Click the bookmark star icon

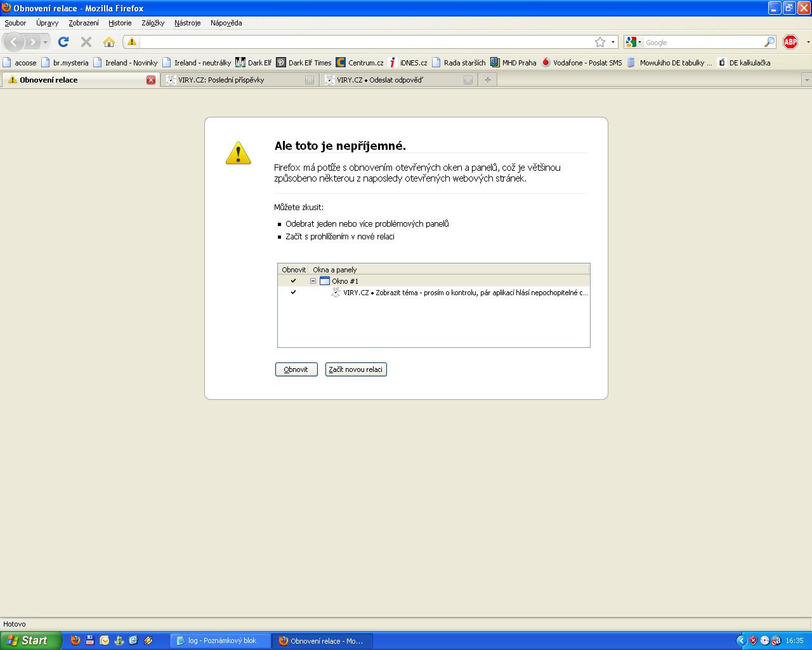point(600,42)
